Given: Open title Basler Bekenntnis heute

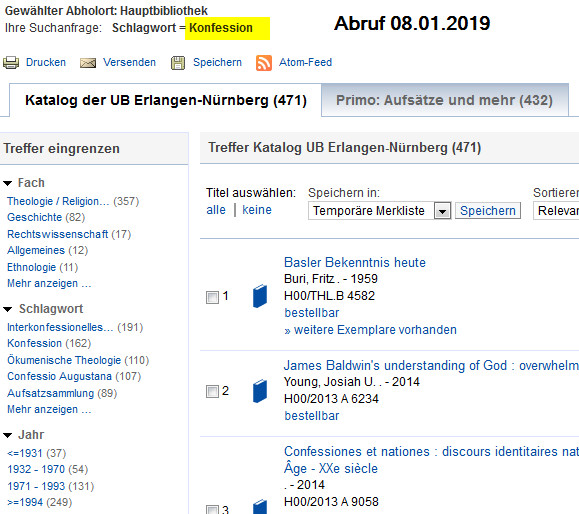Looking at the screenshot, I should pos(355,263).
